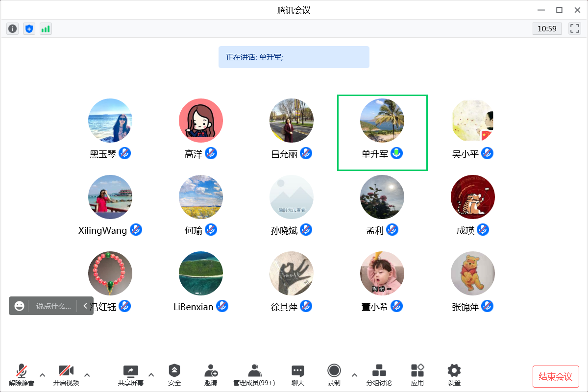
Task: Click the red 结束会议 button
Action: point(556,376)
